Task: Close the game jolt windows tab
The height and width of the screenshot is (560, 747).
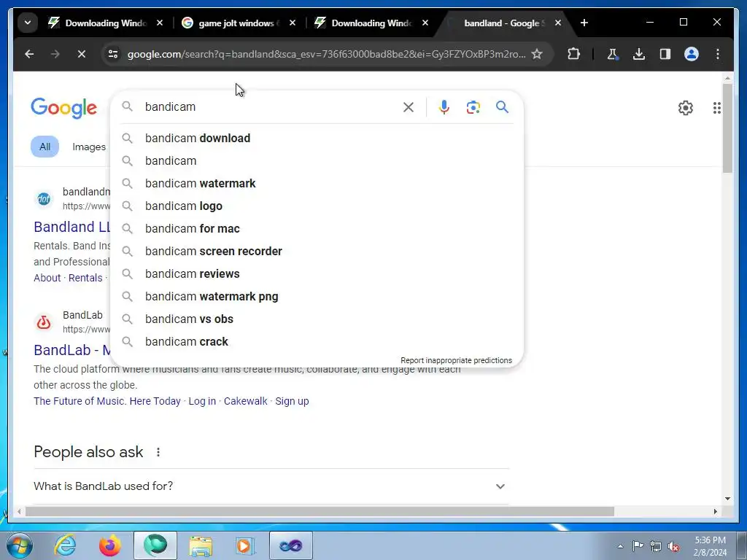Action: [293, 23]
